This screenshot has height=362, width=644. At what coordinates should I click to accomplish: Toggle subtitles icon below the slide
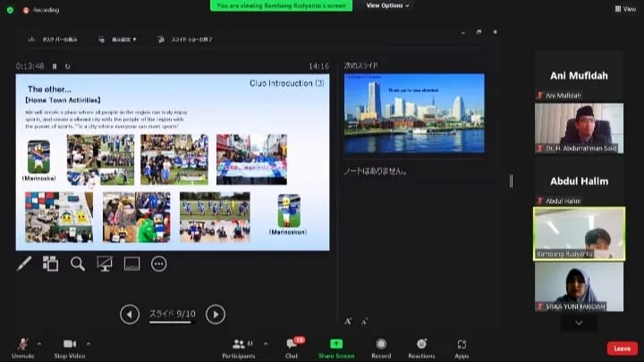click(131, 264)
